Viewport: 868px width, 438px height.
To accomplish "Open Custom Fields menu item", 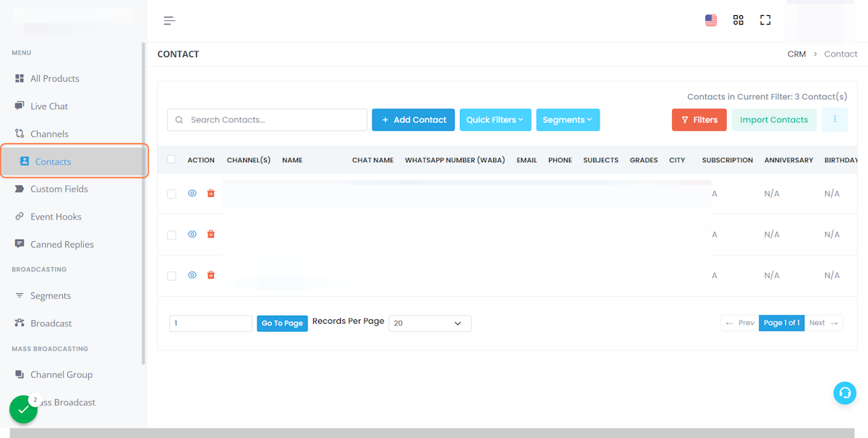I will click(59, 189).
